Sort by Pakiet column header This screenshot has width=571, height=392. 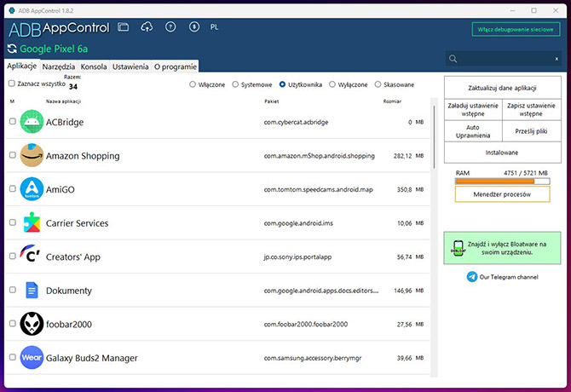(x=272, y=101)
